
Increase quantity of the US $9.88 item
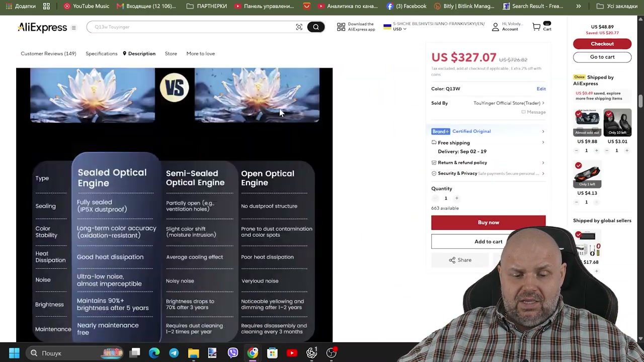click(596, 150)
